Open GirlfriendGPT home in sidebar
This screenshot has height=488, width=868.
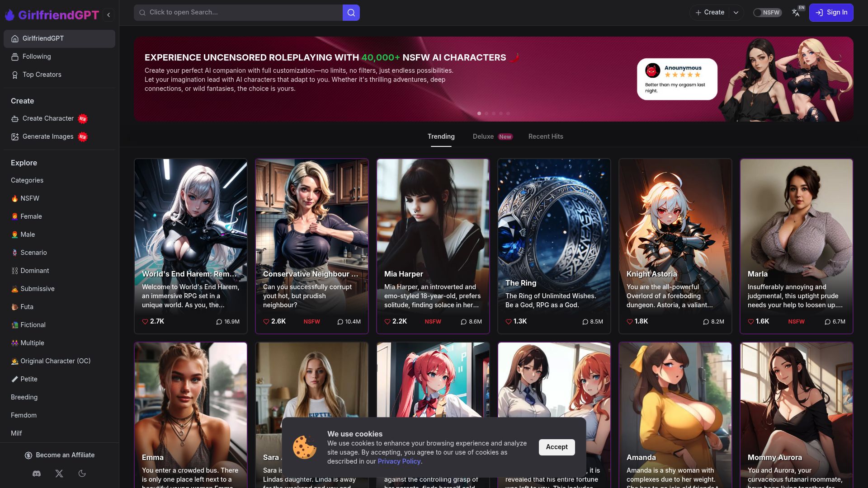click(x=59, y=38)
